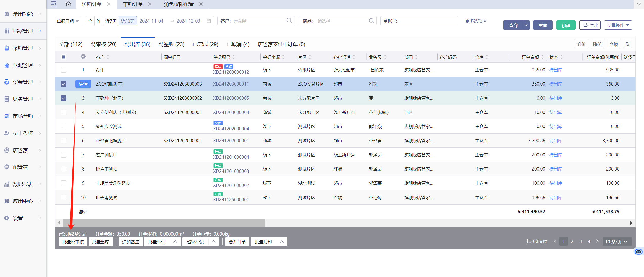Viewport: 644px width, 277px height.
Task: Open the chat assistant robot icon
Action: [638, 251]
